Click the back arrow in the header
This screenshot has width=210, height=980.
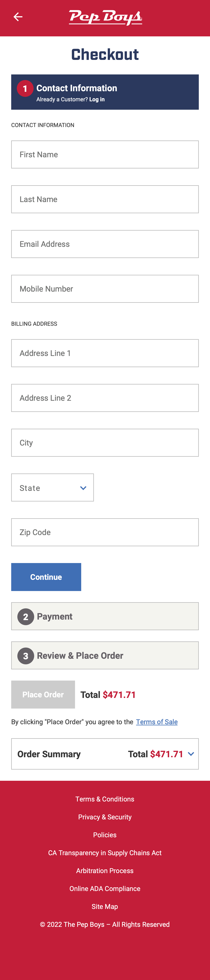[x=18, y=17]
